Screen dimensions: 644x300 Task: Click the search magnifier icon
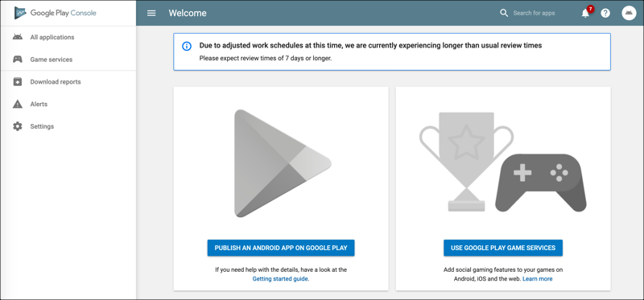coord(504,13)
